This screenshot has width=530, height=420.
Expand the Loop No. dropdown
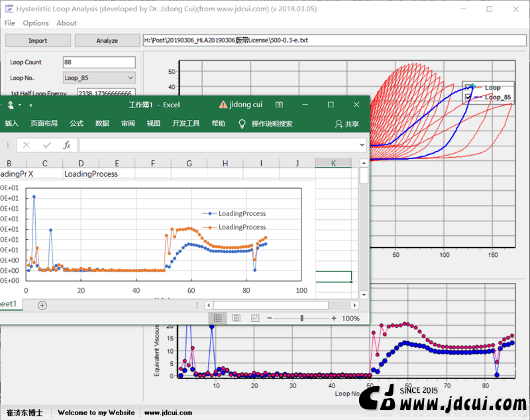click(x=131, y=78)
